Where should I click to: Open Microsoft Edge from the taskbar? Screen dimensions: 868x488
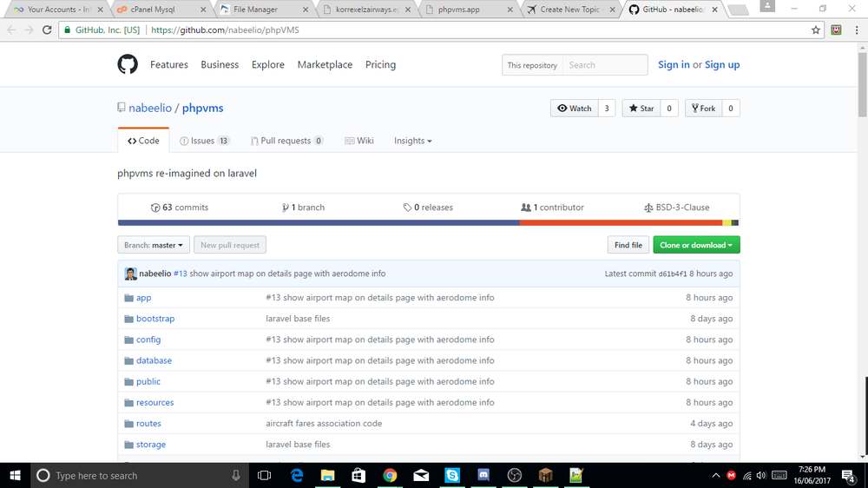(296, 475)
